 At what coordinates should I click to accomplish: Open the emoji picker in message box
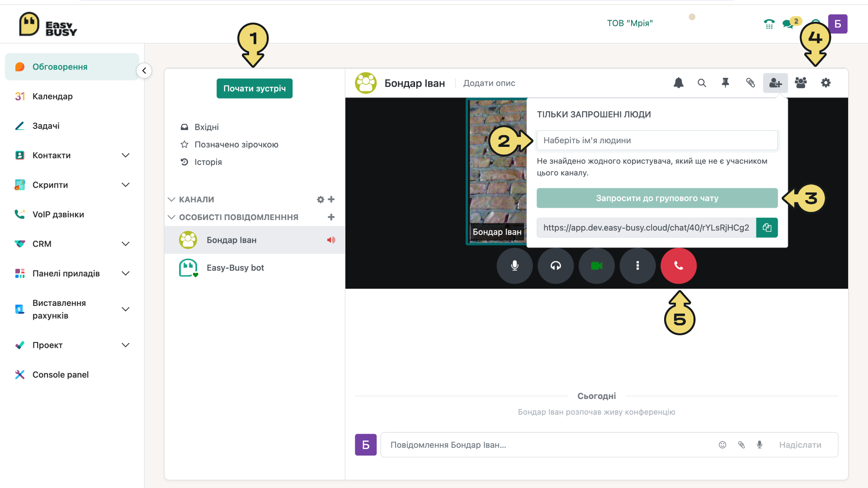tap(722, 445)
